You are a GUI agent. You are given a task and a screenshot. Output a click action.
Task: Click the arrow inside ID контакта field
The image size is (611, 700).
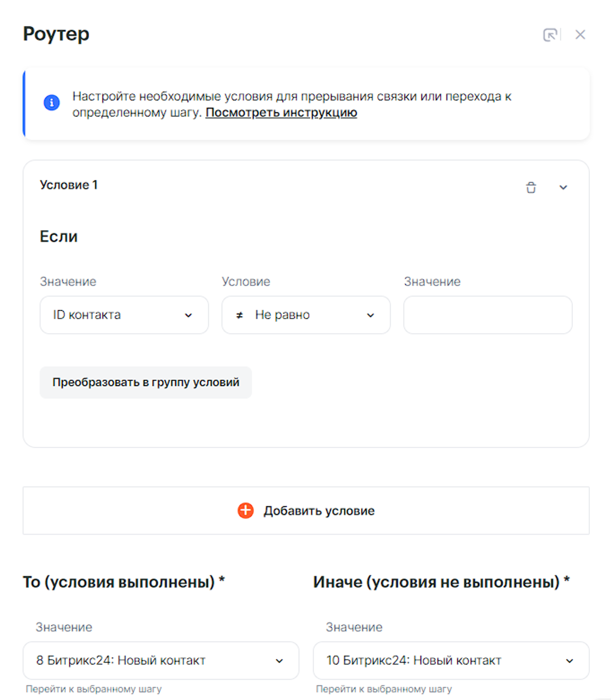pyautogui.click(x=189, y=315)
